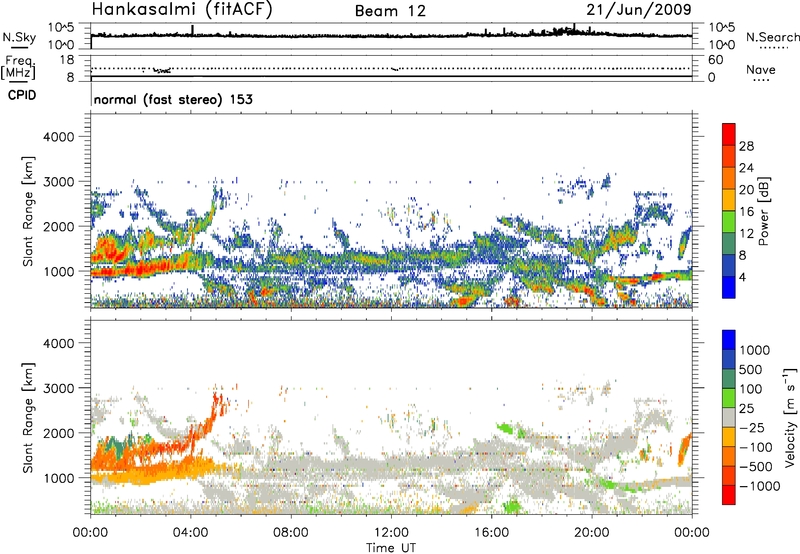This screenshot has height=554, width=800.
Task: Click the 60 label on Nave axis
Action: click(x=715, y=60)
